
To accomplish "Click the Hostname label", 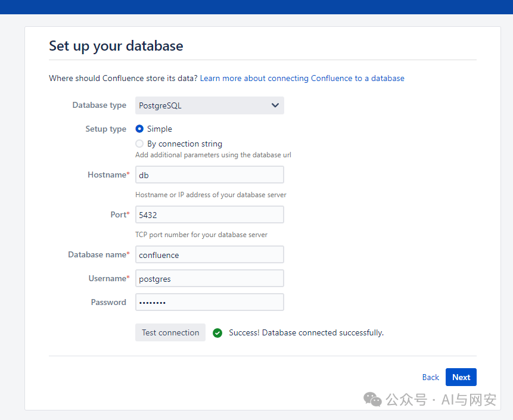I will point(108,175).
